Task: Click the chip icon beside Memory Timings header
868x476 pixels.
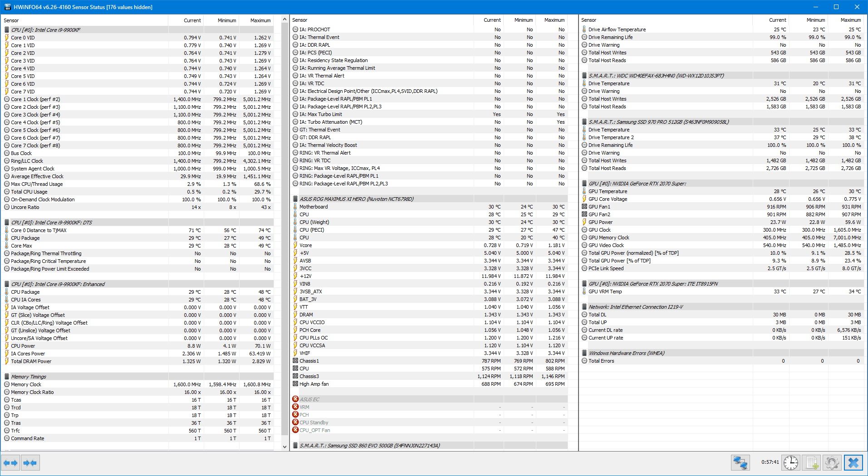Action: (7, 376)
